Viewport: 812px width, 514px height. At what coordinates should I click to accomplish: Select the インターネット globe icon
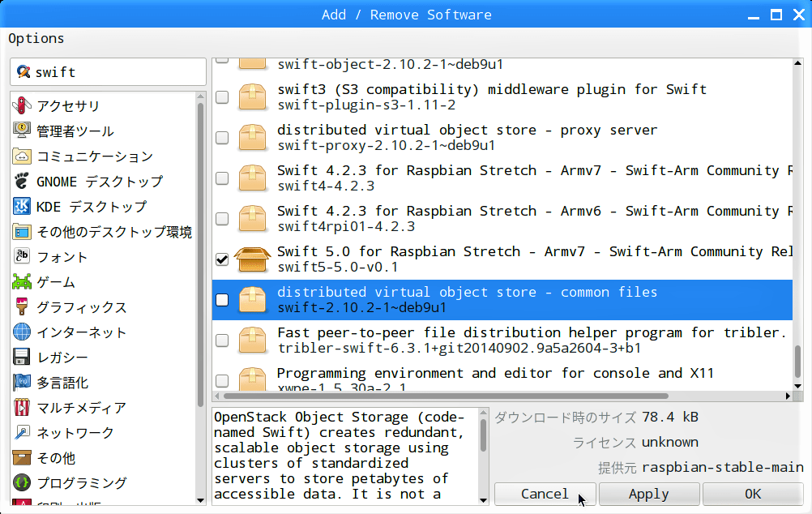pos(22,332)
